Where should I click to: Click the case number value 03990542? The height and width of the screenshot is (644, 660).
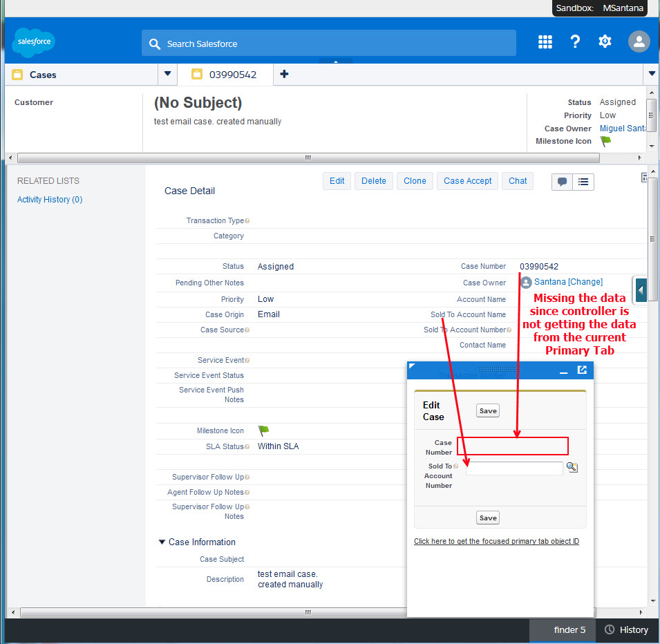[539, 267]
